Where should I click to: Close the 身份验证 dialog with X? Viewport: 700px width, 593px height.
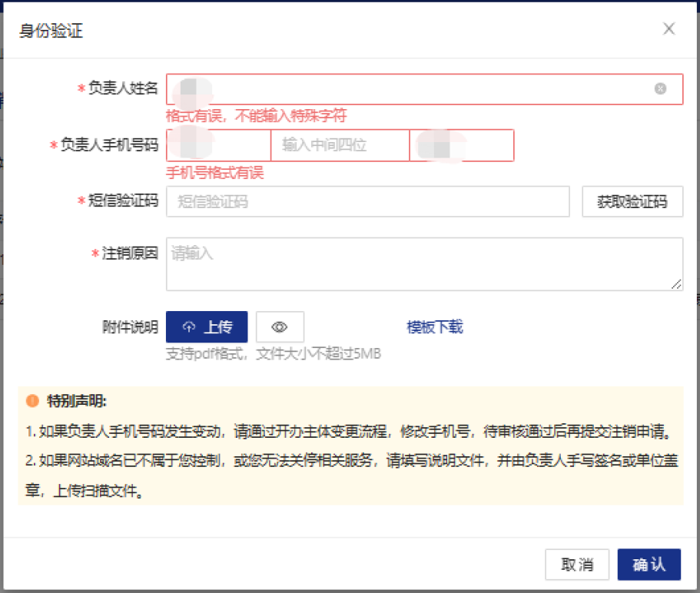[668, 29]
